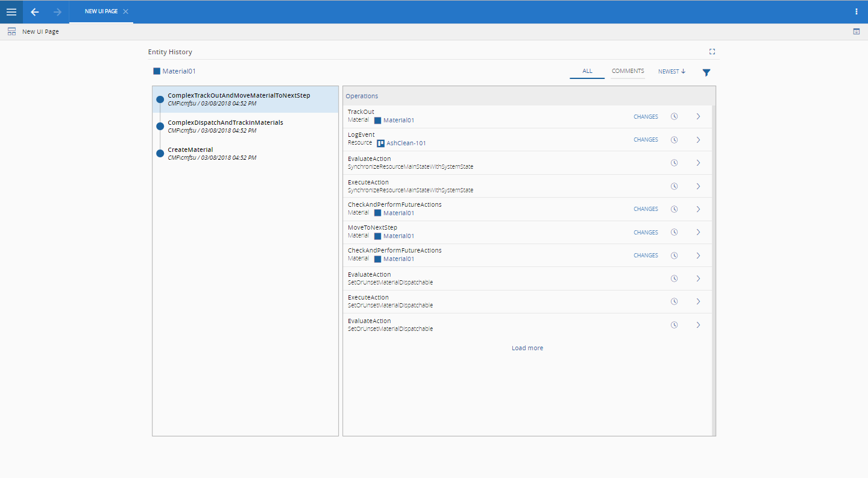
Task: Expand Entity History to fullscreen
Action: click(712, 52)
